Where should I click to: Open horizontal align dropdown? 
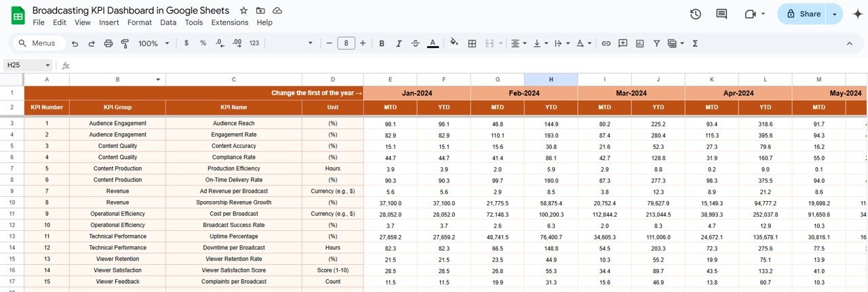(519, 43)
